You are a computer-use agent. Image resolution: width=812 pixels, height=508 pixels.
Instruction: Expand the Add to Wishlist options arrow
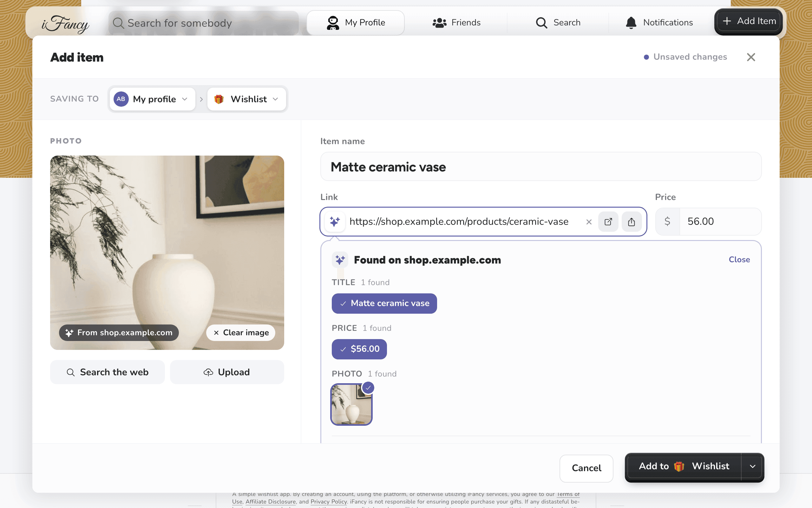752,466
